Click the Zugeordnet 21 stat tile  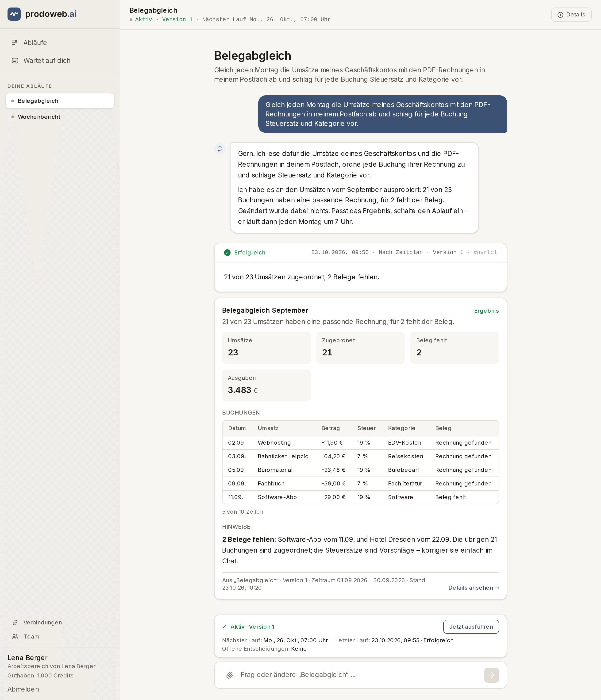point(360,348)
